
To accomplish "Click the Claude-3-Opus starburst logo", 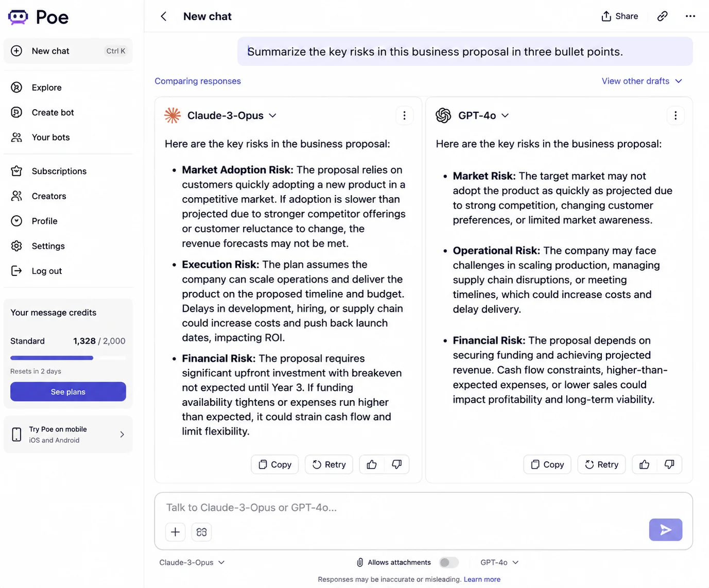I will [172, 115].
